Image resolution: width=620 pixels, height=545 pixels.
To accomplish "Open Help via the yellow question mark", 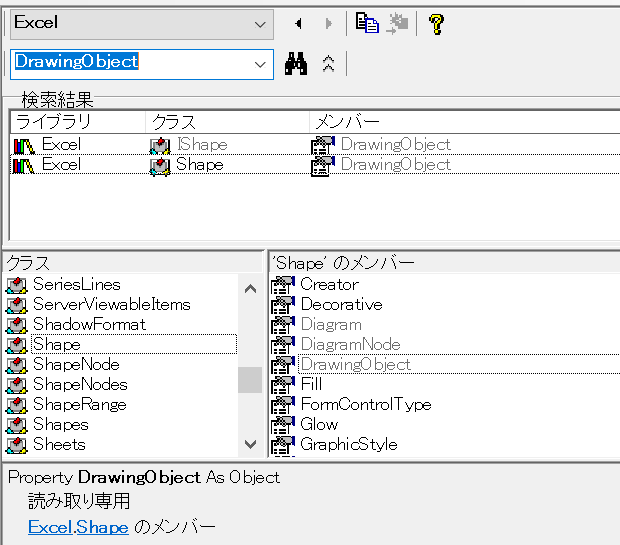I will coord(437,24).
